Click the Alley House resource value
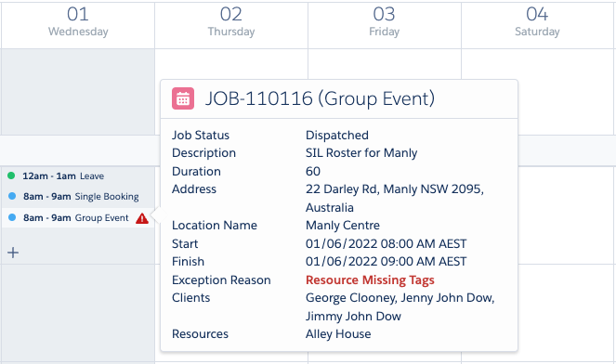 click(338, 333)
